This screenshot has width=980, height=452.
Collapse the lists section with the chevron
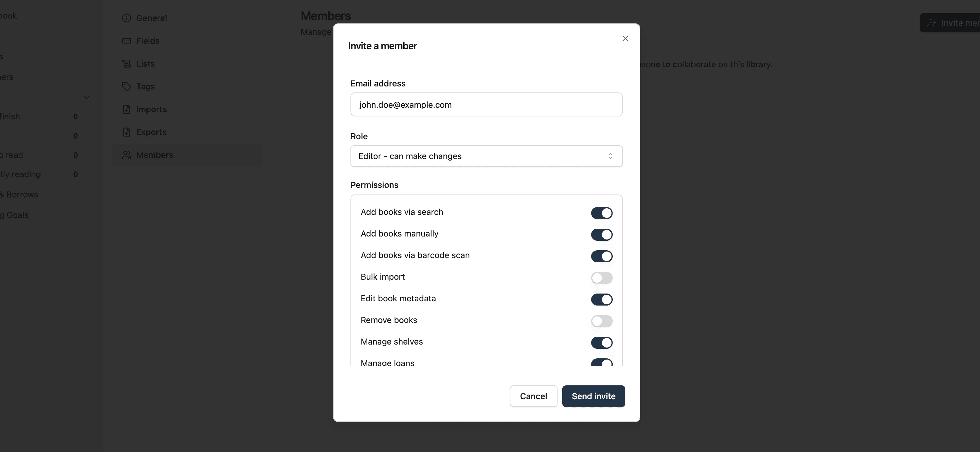pos(86,98)
